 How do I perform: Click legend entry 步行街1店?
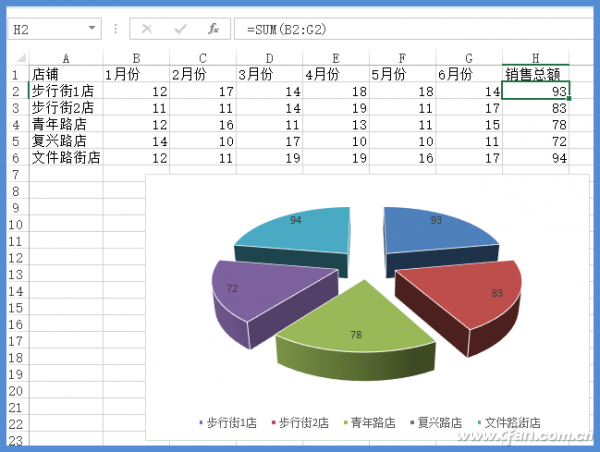(228, 423)
